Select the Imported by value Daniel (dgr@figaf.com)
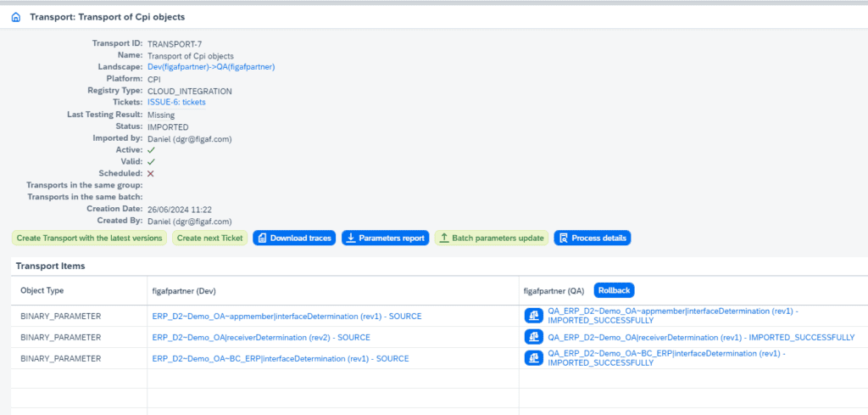Viewport: 868px width, 415px height. tap(189, 138)
